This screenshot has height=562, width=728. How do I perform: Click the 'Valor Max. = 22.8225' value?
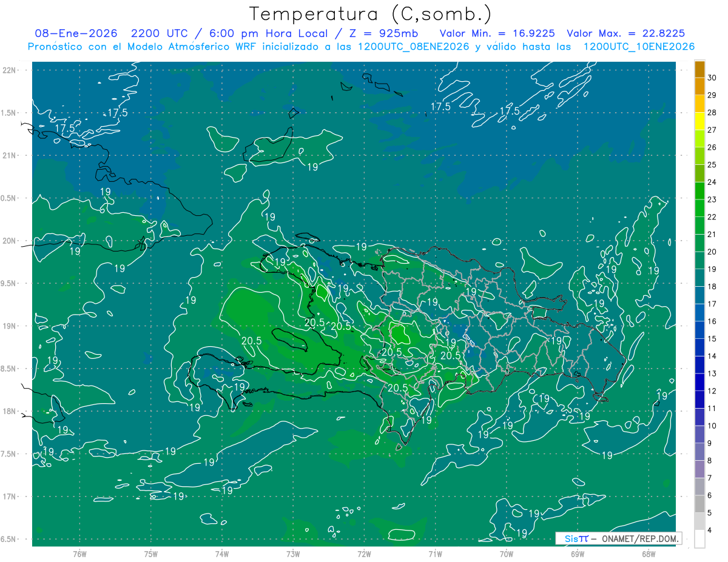point(626,33)
